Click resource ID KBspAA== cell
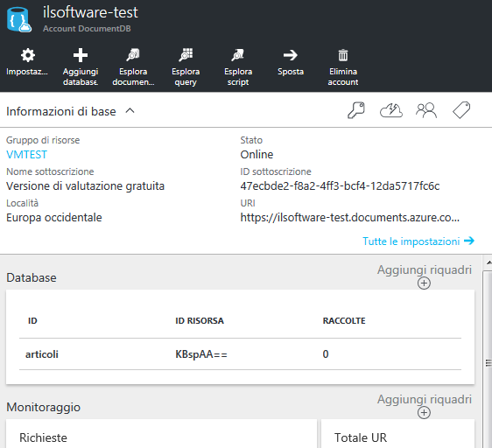 click(201, 354)
